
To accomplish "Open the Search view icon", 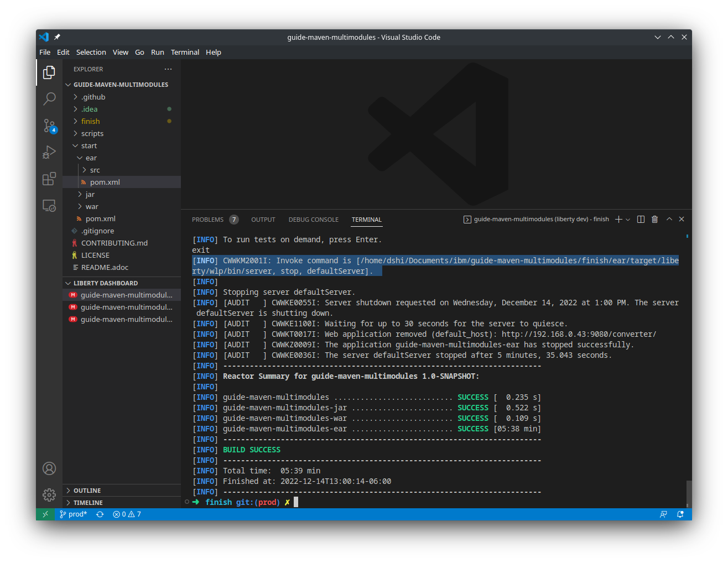I will (x=49, y=99).
